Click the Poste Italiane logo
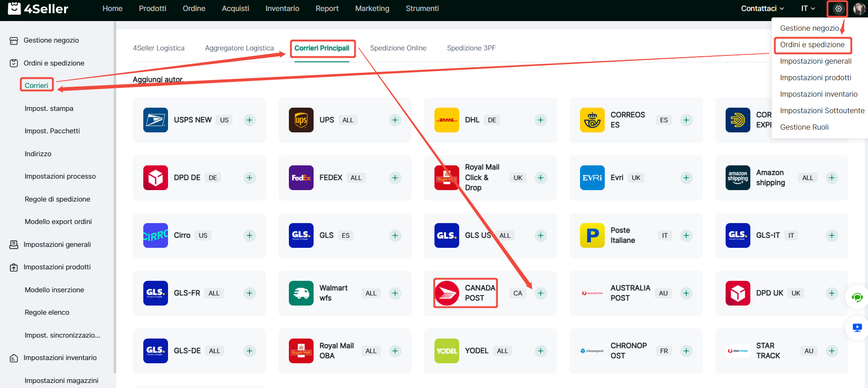Viewport: 868px width, 388px height. [592, 235]
